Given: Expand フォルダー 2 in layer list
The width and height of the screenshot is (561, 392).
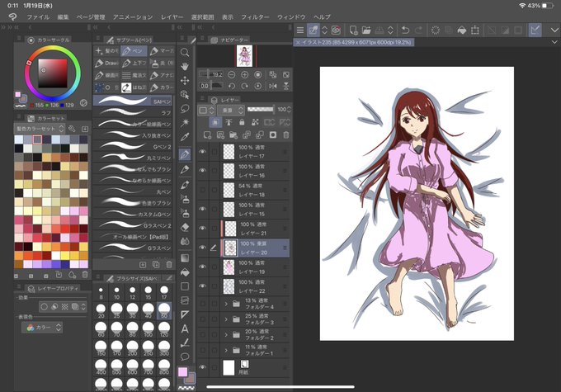Looking at the screenshot, I should (x=226, y=335).
